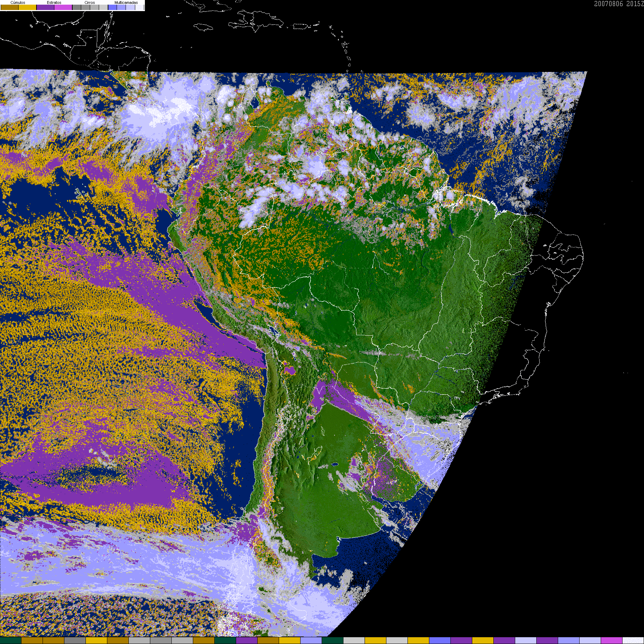Select the yellow Cúmulos legend swatch
Screen dimensions: 644x644
click(x=28, y=7)
